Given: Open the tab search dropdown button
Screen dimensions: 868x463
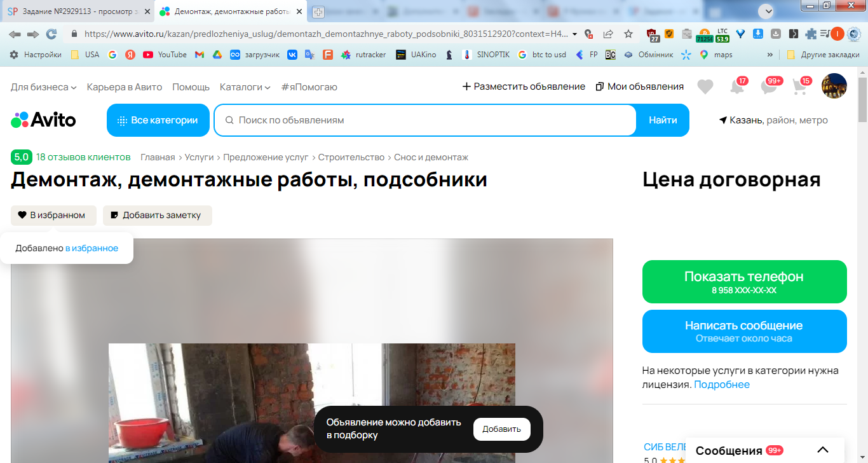Looking at the screenshot, I should tap(767, 11).
